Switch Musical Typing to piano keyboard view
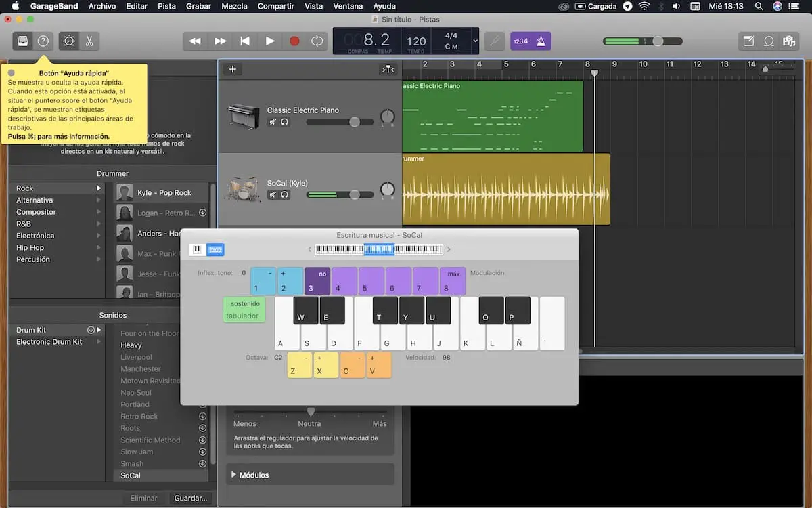The height and width of the screenshot is (508, 812). pos(197,250)
